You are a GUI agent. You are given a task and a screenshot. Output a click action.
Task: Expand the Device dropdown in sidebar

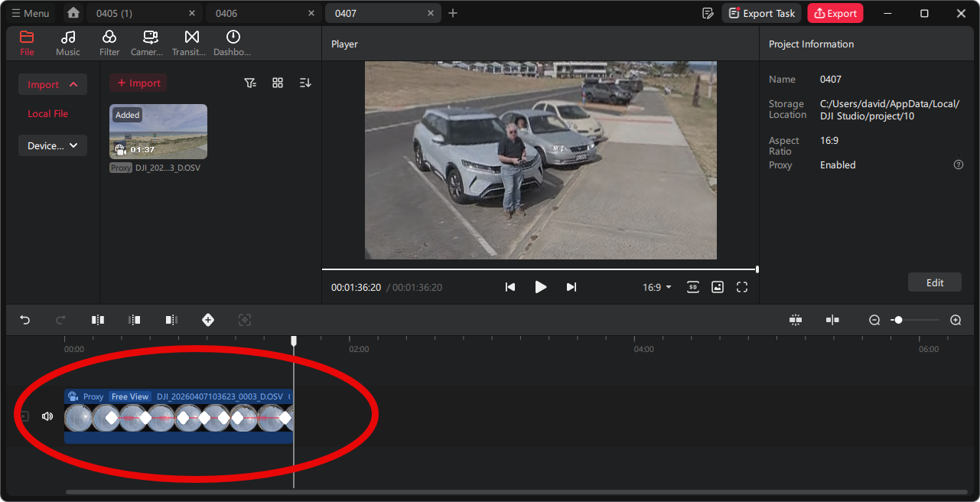click(x=53, y=145)
